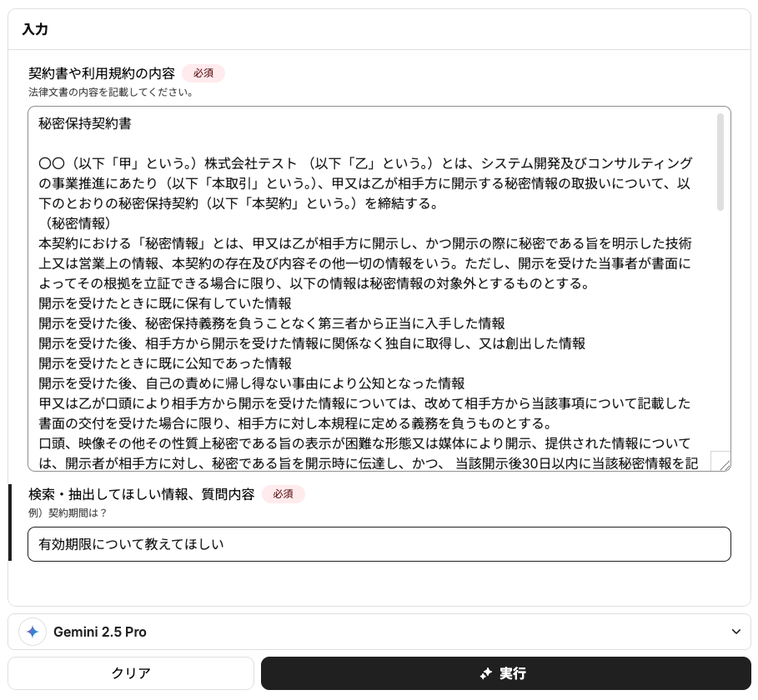The width and height of the screenshot is (758, 700).
Task: Click the magic wand icon beside 実行
Action: 486,673
